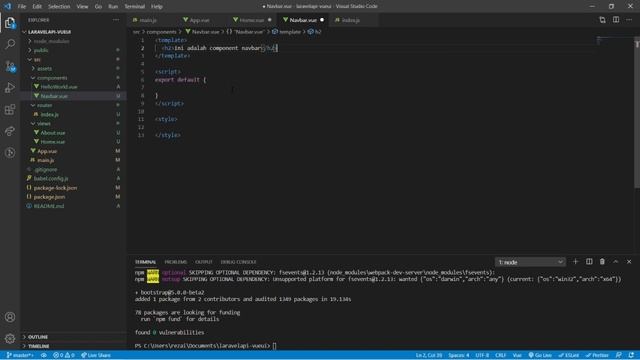Open the Source Control view
The image size is (640, 360).
10,66
